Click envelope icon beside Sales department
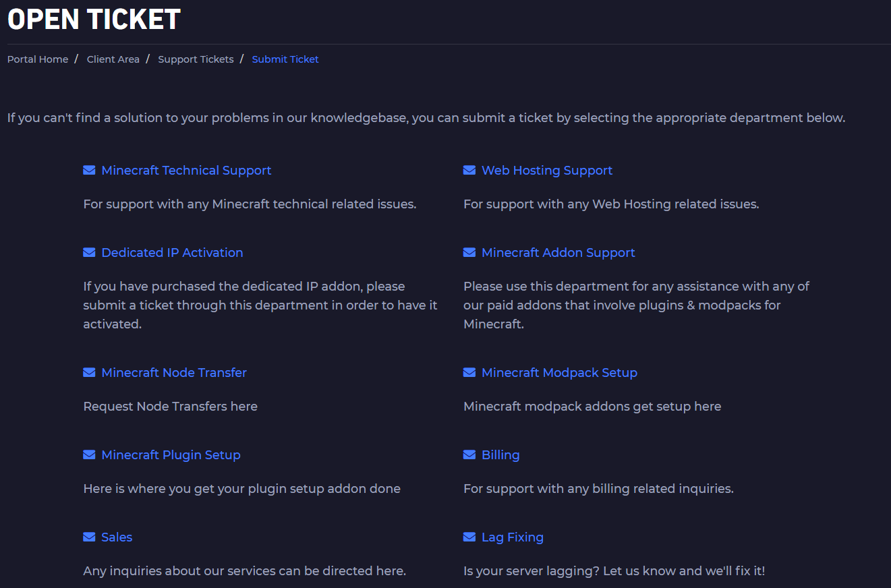 coord(89,537)
